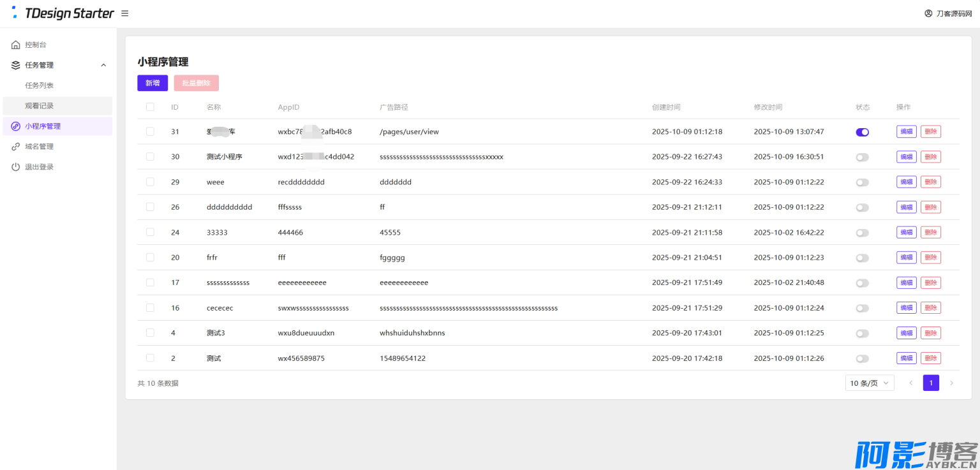Screen dimensions: 980x470
Task: Click the user profile icon in header
Action: (x=928, y=13)
